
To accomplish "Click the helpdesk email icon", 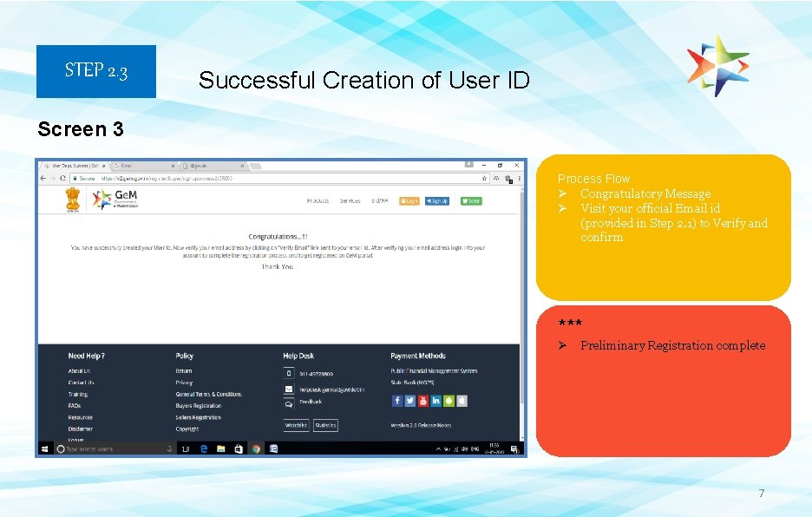I will [288, 388].
